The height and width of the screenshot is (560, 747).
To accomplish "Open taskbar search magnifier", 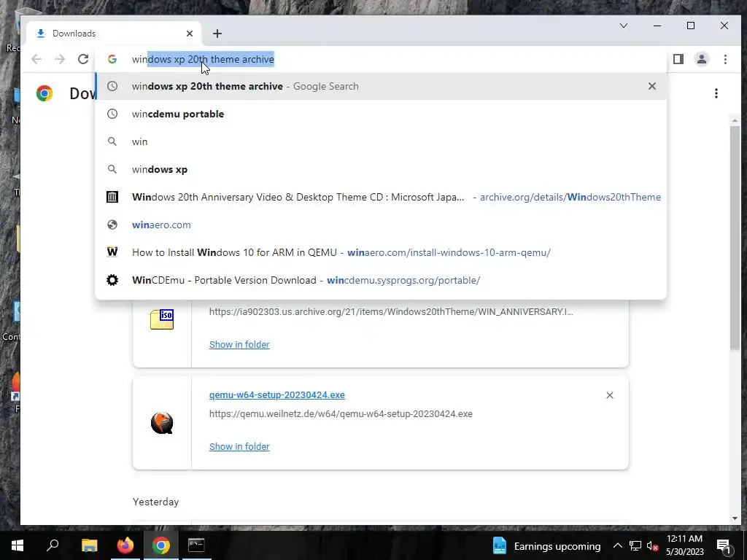I will [53, 545].
